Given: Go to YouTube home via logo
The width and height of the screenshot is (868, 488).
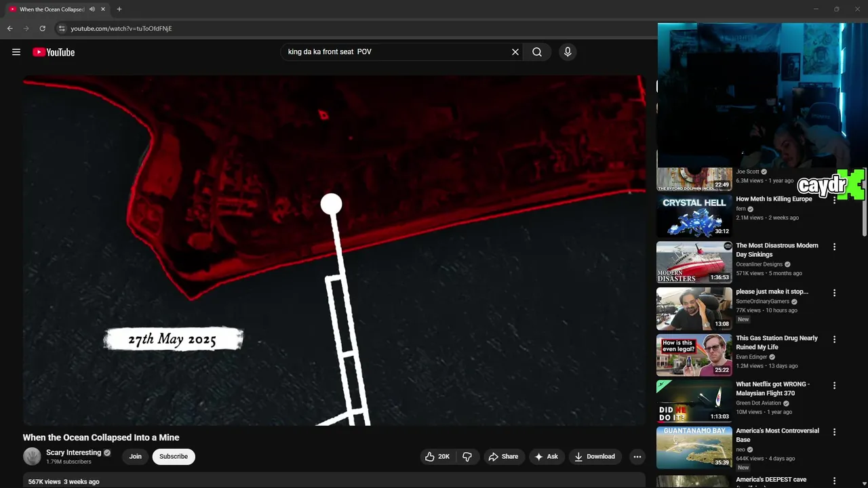Looking at the screenshot, I should [x=54, y=52].
